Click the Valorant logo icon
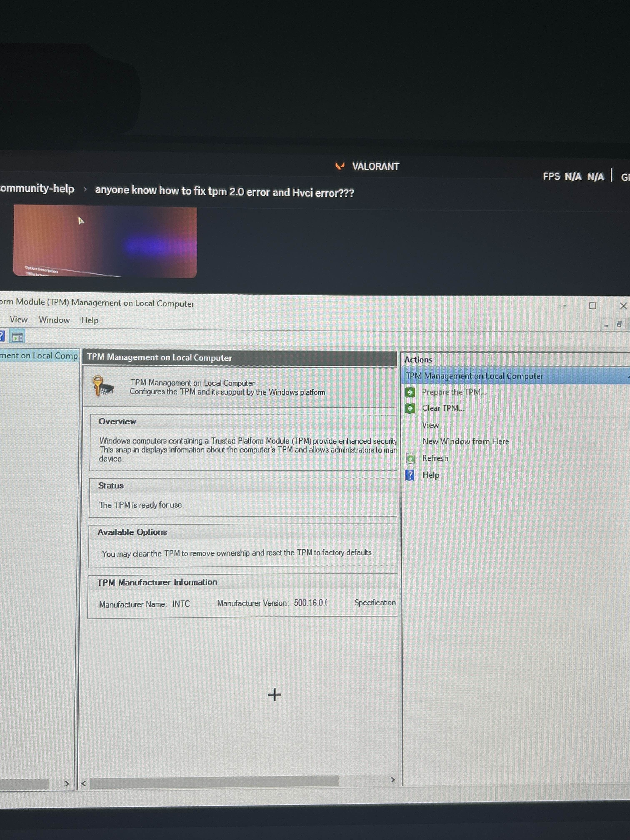The image size is (630, 840). (x=340, y=166)
